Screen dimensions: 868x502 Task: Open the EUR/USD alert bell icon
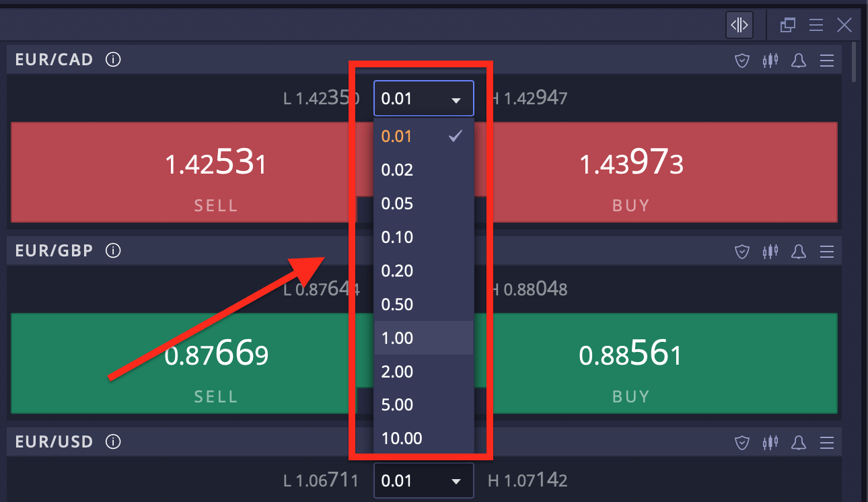pyautogui.click(x=798, y=442)
